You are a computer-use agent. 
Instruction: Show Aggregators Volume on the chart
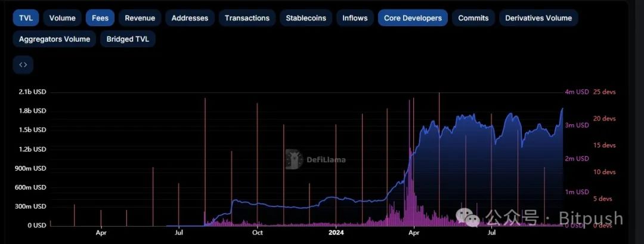[54, 39]
